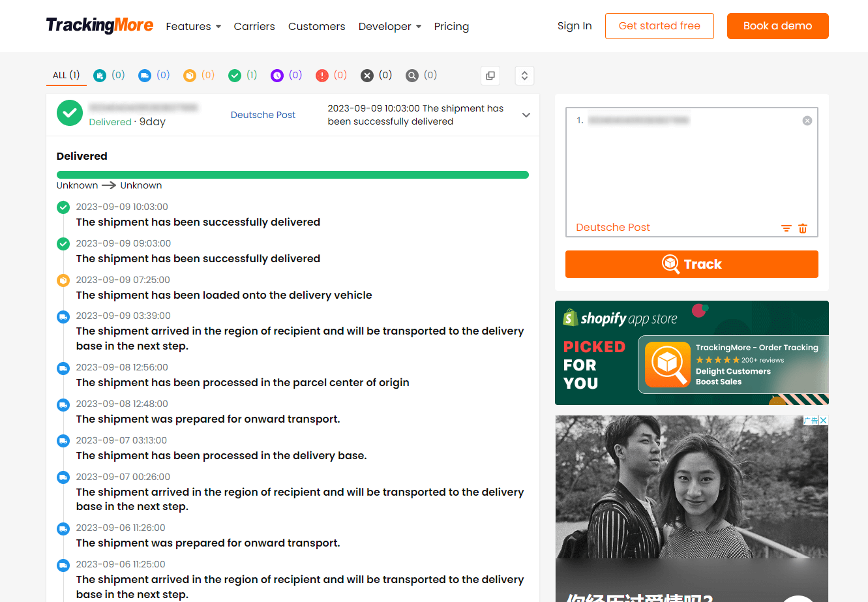
Task: Click the orange filter lines icon
Action: coord(786,228)
